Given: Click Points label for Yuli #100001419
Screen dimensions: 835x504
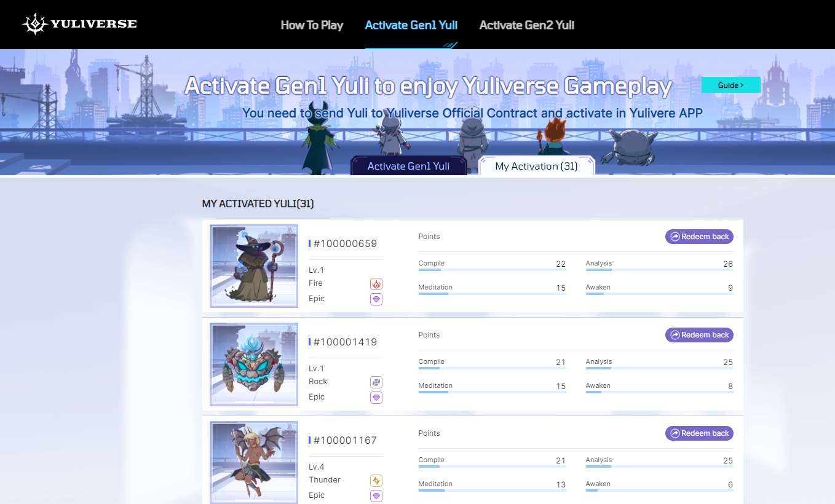Looking at the screenshot, I should (429, 335).
